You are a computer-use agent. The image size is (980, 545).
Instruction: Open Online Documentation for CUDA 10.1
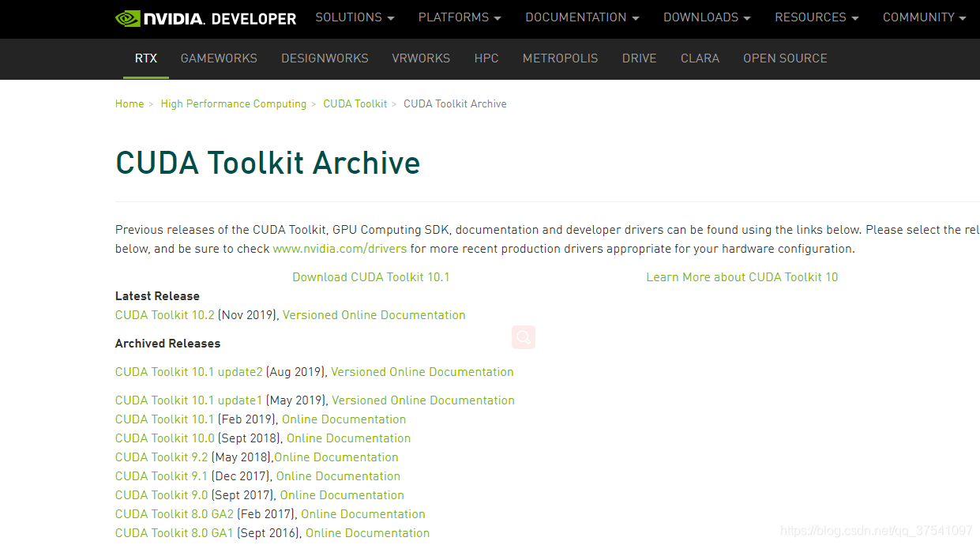pos(344,419)
